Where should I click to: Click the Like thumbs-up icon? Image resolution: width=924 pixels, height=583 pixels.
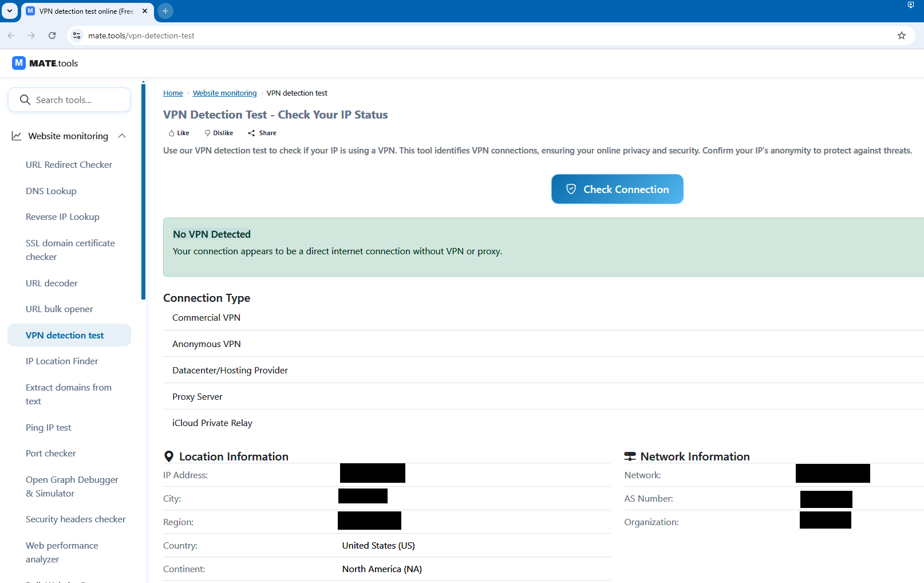[172, 133]
